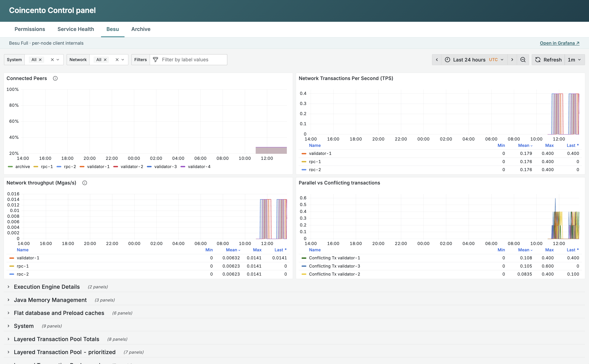589x364 pixels.
Task: Open the Archive tab
Action: [x=141, y=29]
